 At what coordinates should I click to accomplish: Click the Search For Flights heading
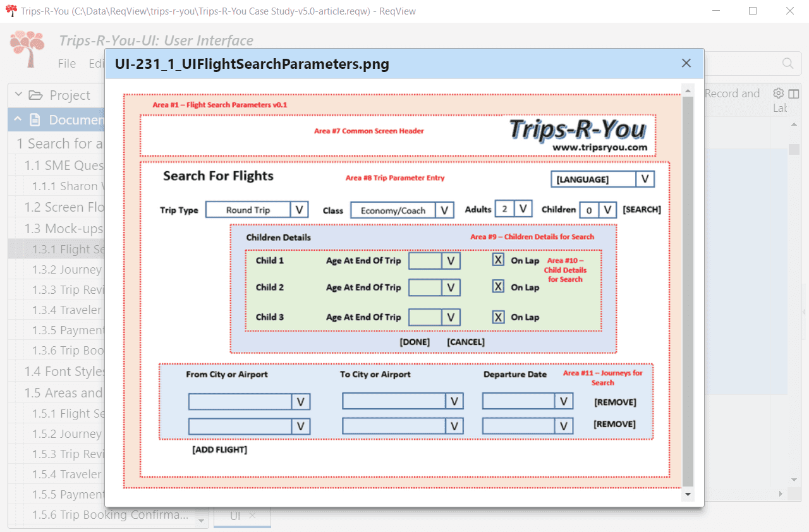218,176
